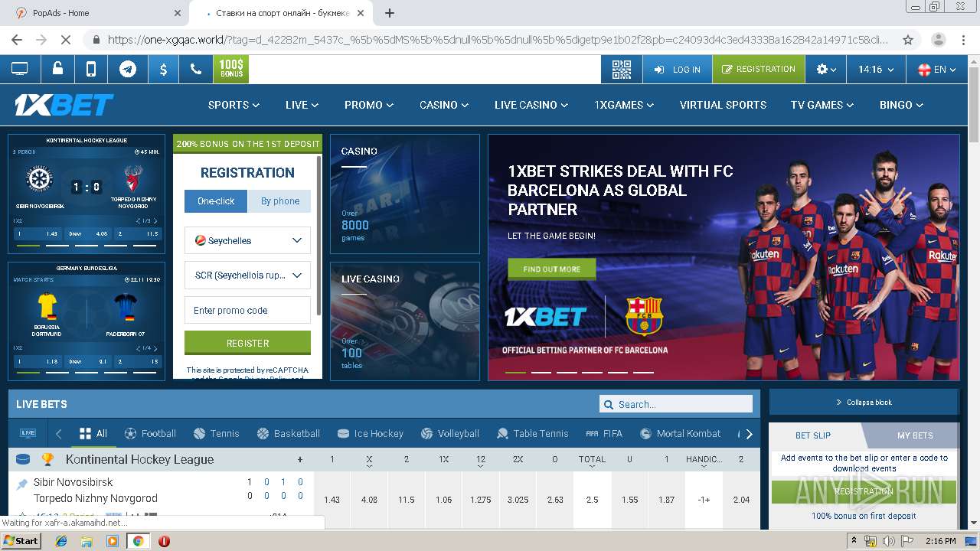980x551 pixels.
Task: Select the last banner slide indicator
Action: [x=643, y=373]
